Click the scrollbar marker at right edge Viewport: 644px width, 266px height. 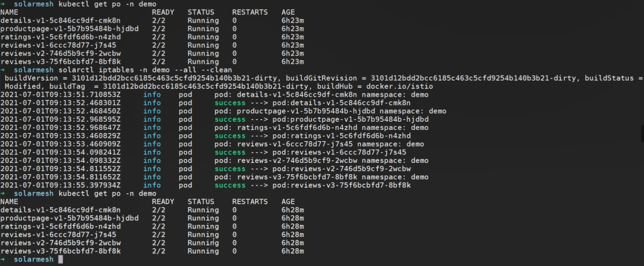(642, 134)
